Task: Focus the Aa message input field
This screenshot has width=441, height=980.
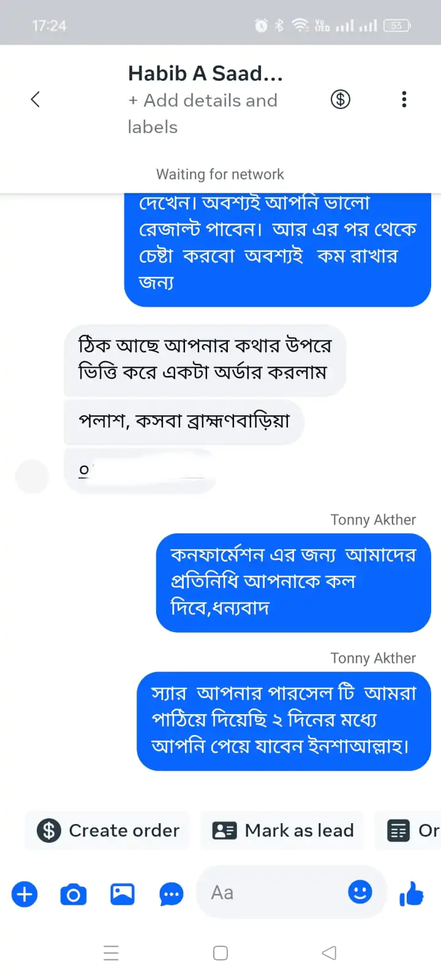Action: 276,892
